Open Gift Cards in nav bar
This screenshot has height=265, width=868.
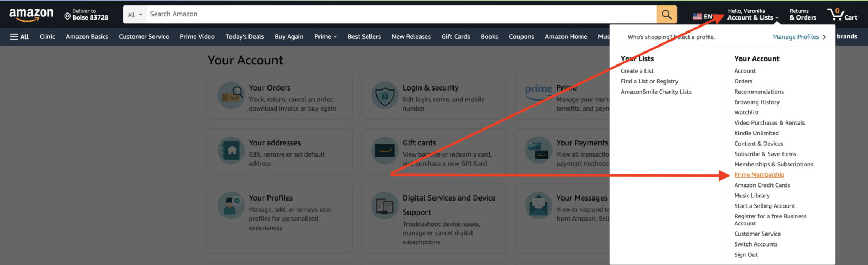tap(456, 37)
